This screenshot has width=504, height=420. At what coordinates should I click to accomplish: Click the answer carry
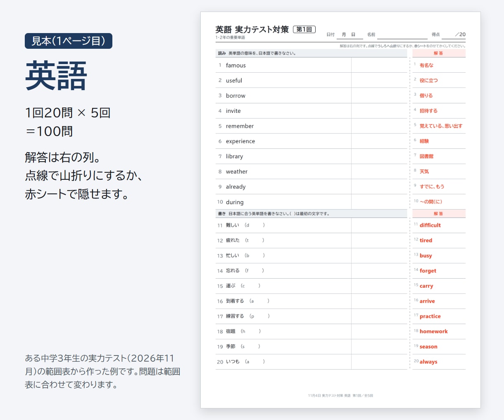pos(426,286)
